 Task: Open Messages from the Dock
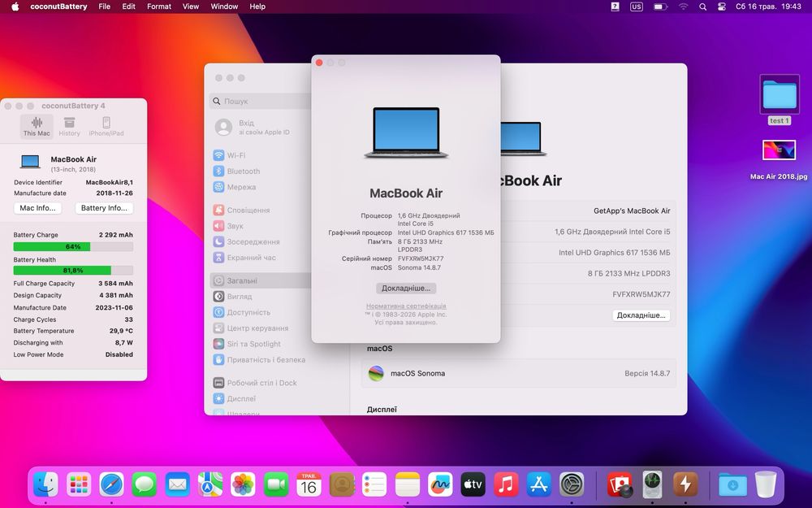click(145, 485)
